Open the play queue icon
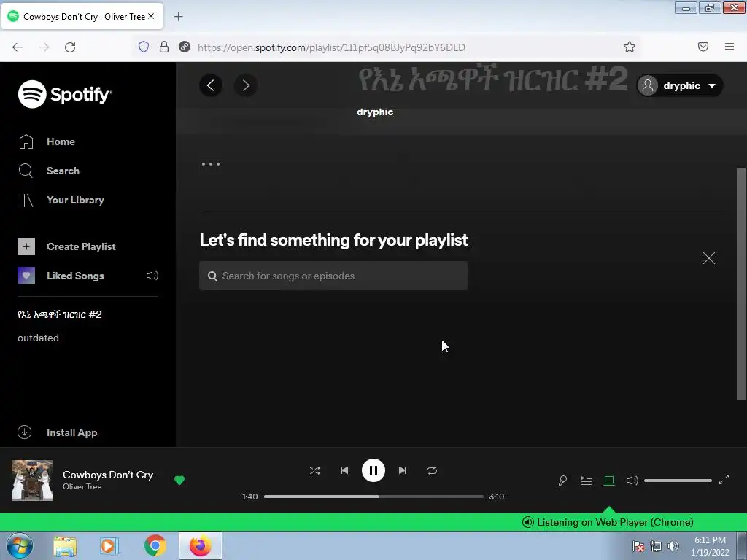This screenshot has height=560, width=747. (x=586, y=481)
